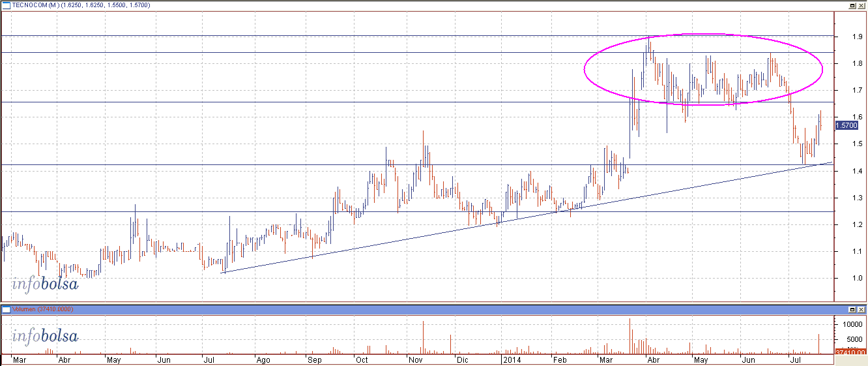Click the Dic month label
The width and height of the screenshot is (868, 366).
pyautogui.click(x=462, y=360)
